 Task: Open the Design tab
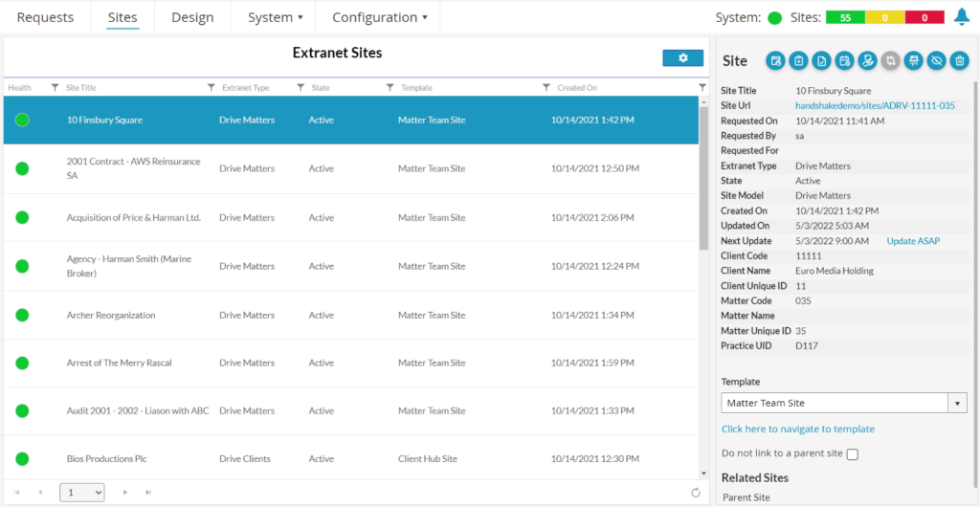click(192, 17)
